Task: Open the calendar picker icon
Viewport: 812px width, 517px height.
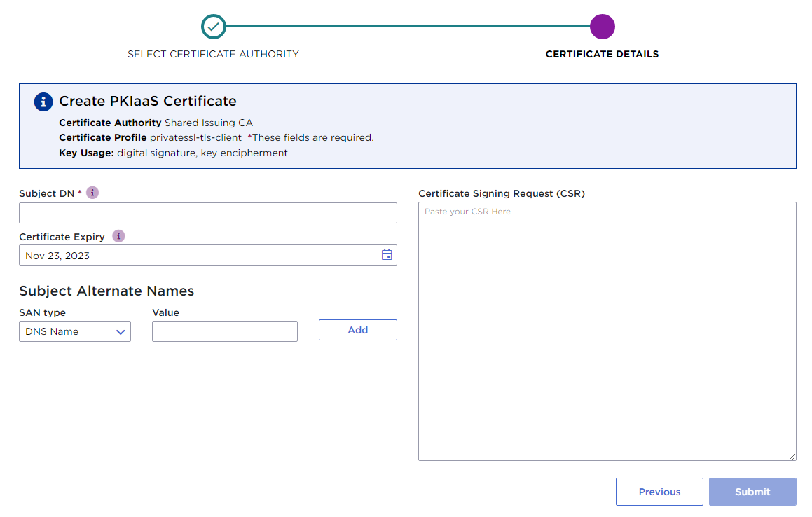Action: pos(386,255)
